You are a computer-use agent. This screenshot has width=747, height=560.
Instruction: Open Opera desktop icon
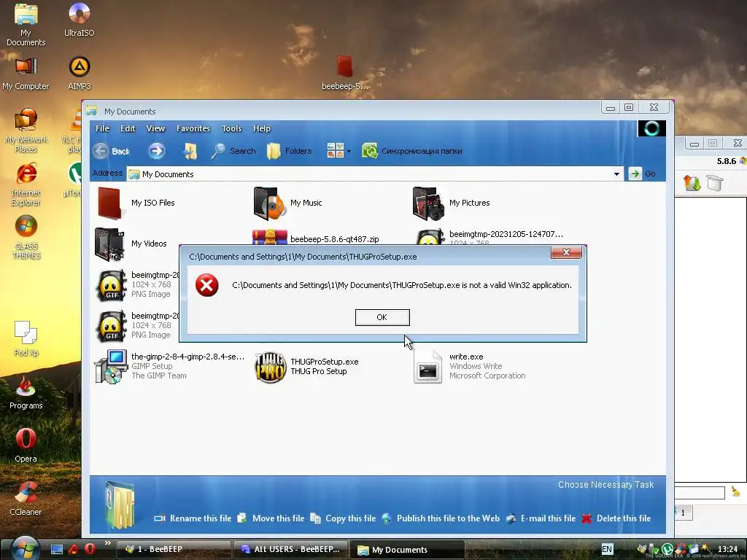tap(26, 446)
